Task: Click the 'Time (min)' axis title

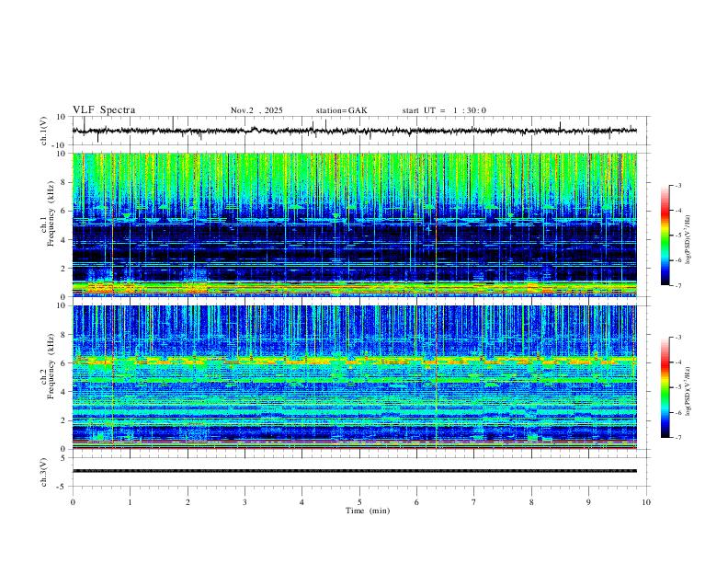Action: (368, 511)
